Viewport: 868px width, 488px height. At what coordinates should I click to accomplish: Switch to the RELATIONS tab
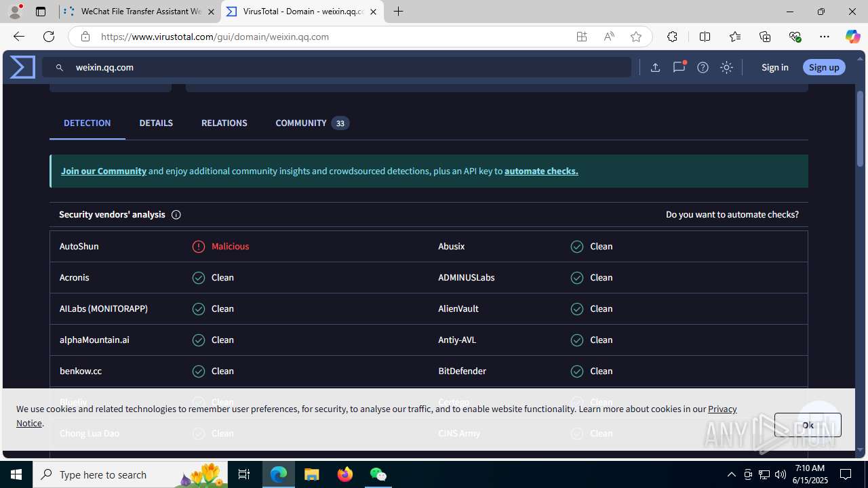[x=224, y=123]
